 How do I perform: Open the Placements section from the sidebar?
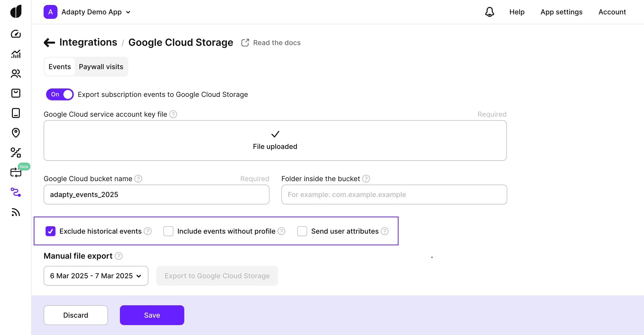click(x=16, y=133)
